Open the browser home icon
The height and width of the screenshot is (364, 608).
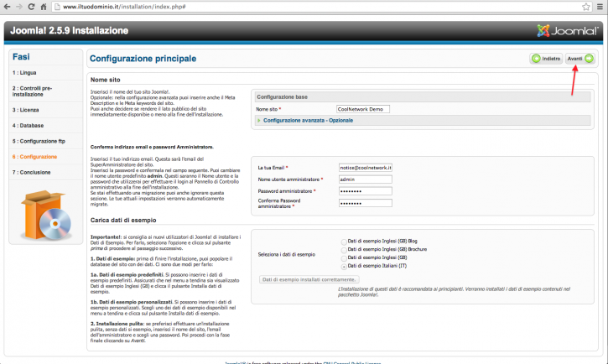[x=44, y=7]
